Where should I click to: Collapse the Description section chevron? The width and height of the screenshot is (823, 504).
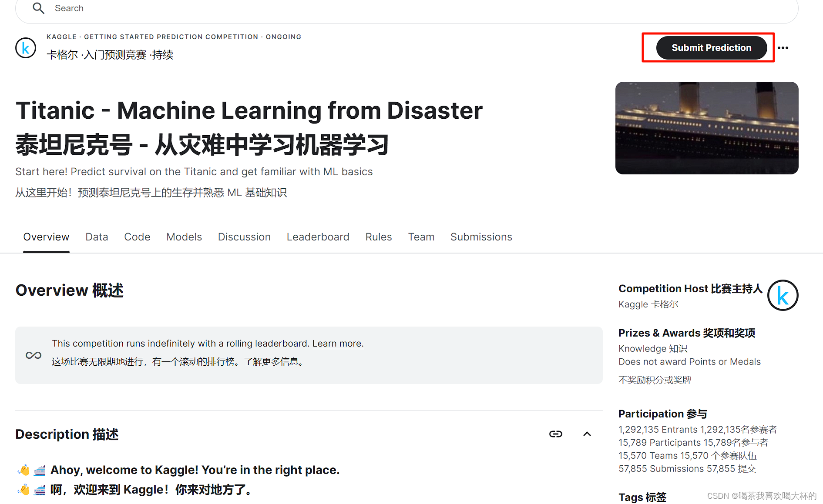(587, 434)
